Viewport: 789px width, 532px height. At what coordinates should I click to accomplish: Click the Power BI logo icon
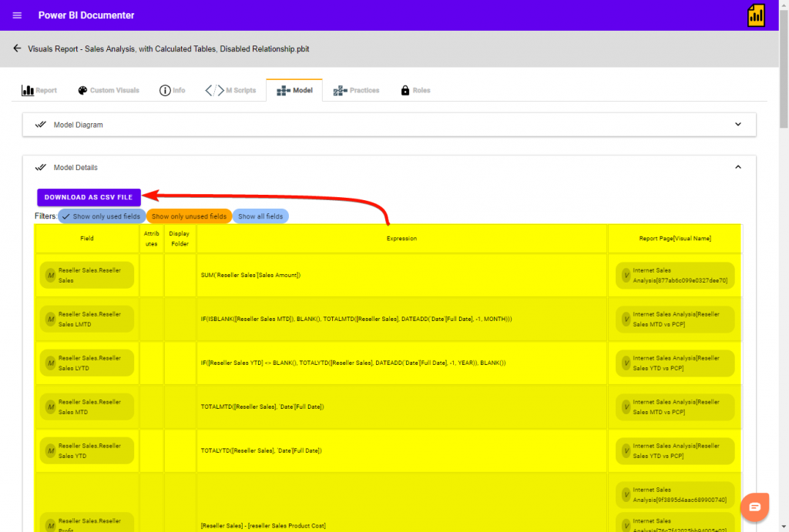(756, 15)
